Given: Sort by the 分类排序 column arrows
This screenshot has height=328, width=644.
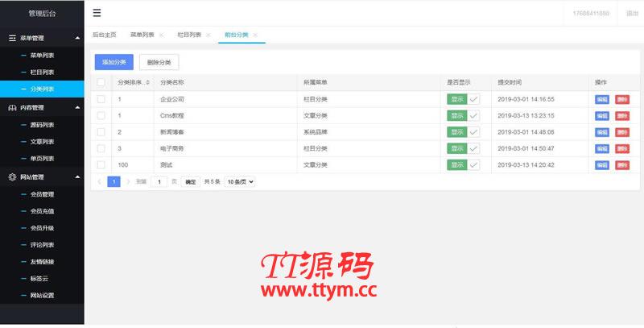Looking at the screenshot, I should 148,83.
